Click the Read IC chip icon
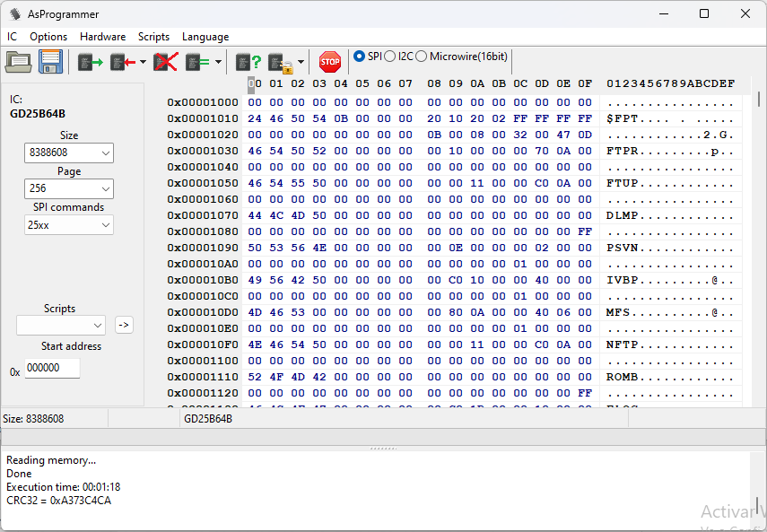The image size is (767, 532). coord(90,62)
